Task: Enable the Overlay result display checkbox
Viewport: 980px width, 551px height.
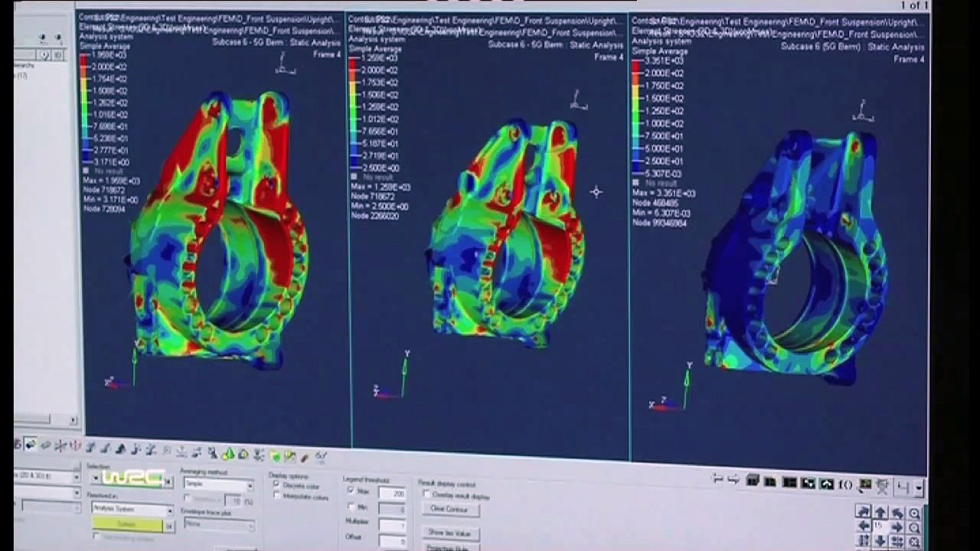Action: (426, 494)
